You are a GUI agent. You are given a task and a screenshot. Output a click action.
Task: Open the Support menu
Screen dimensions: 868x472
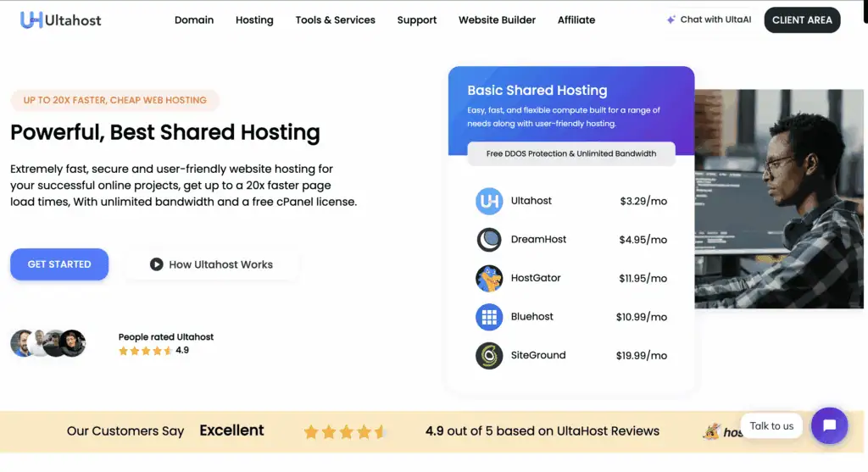tap(417, 20)
